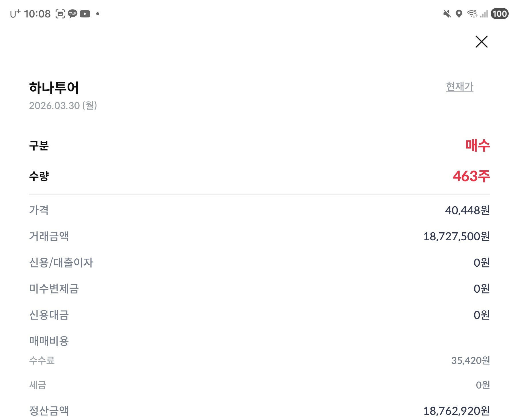Tap the 수수료 fee 35,420원
This screenshot has height=420, width=519.
point(470,360)
